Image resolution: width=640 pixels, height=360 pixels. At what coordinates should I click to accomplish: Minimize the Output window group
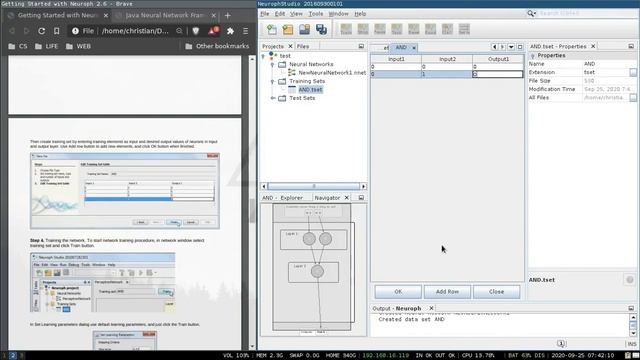pos(631,308)
